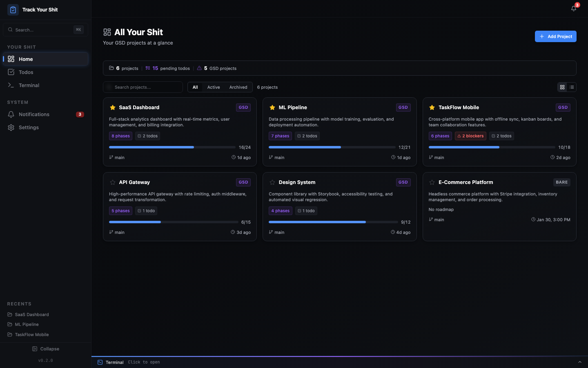Open Settings from the sidebar
Screen dimensions: 588x368
click(29, 127)
